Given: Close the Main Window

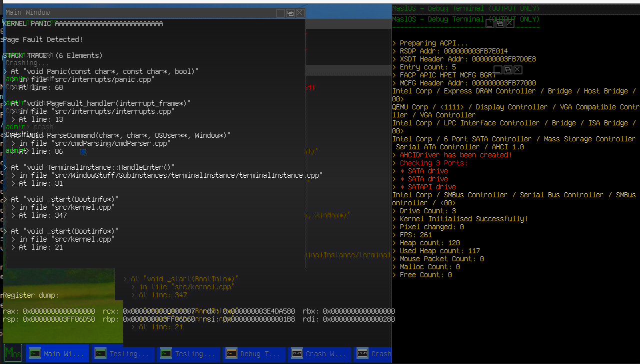Looking at the screenshot, I should click(299, 13).
